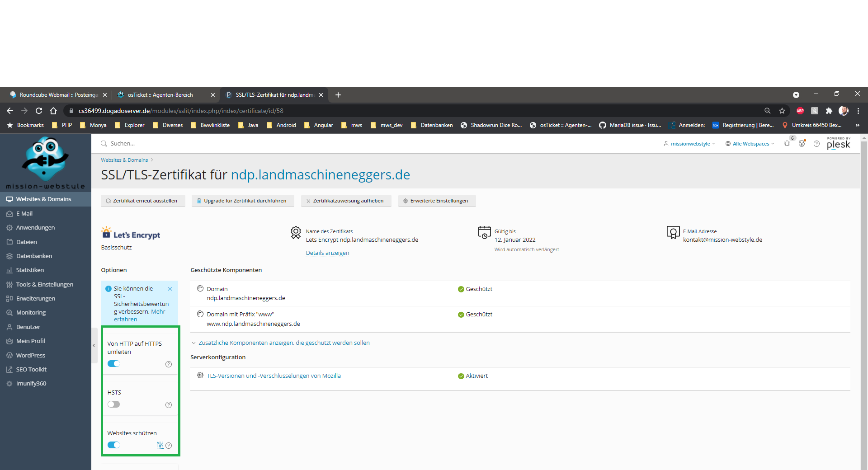Expand the Alle Webspaces dropdown

(x=750, y=144)
